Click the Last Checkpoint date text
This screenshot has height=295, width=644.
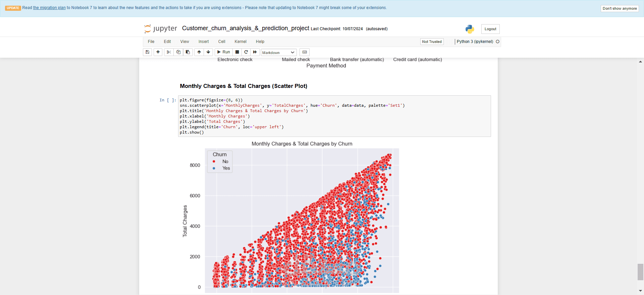[337, 29]
